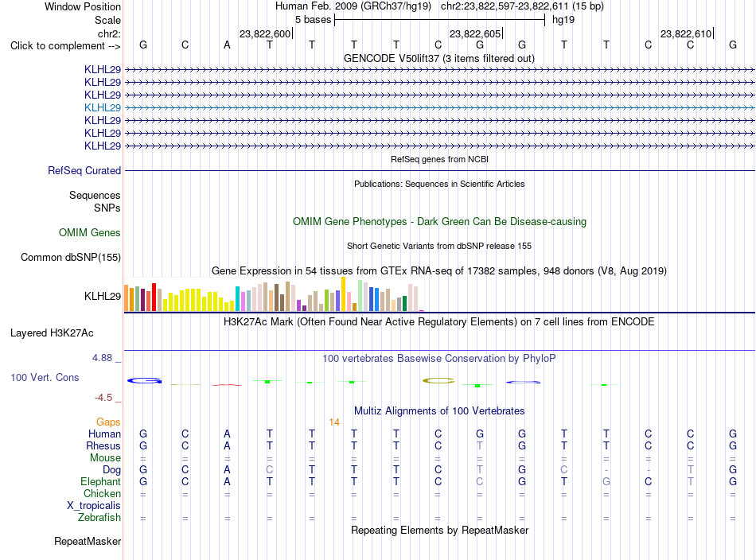Image resolution: width=756 pixels, height=560 pixels.
Task: Click the tallest gold bar in GTEx chart
Action: point(343,294)
